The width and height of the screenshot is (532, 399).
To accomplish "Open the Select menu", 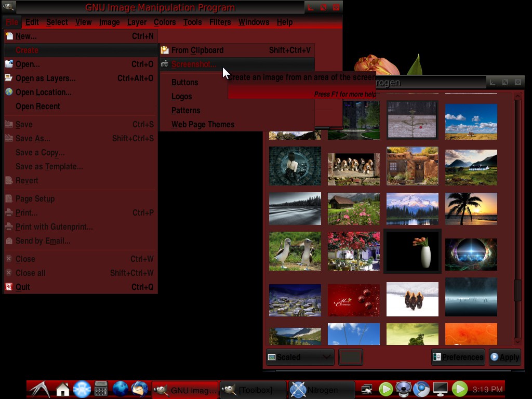I will [57, 22].
